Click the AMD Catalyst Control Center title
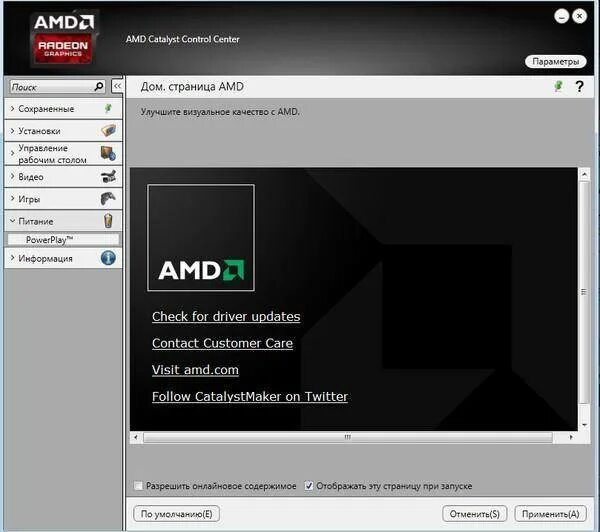This screenshot has height=532, width=600. [183, 39]
